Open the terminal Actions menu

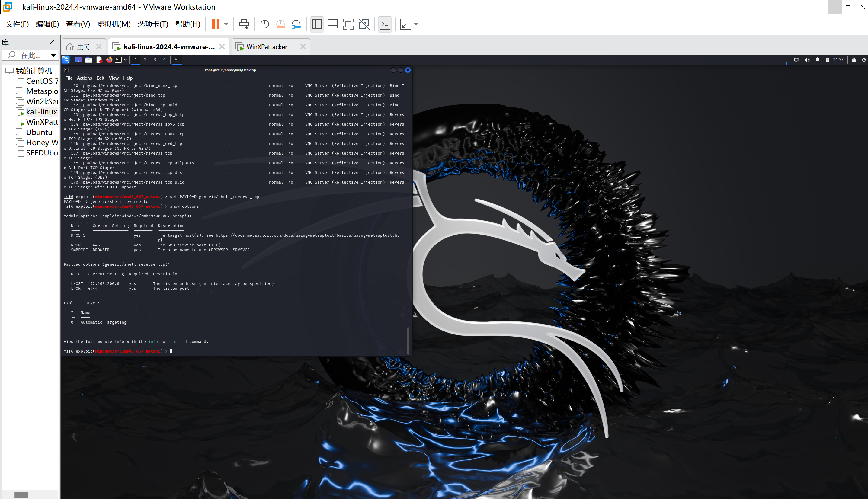[84, 78]
